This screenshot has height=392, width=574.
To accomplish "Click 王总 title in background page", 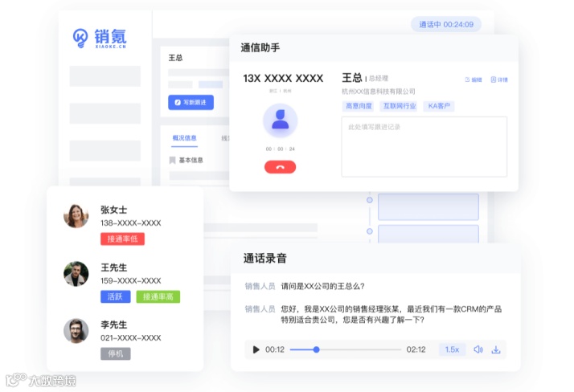I will click(x=175, y=58).
